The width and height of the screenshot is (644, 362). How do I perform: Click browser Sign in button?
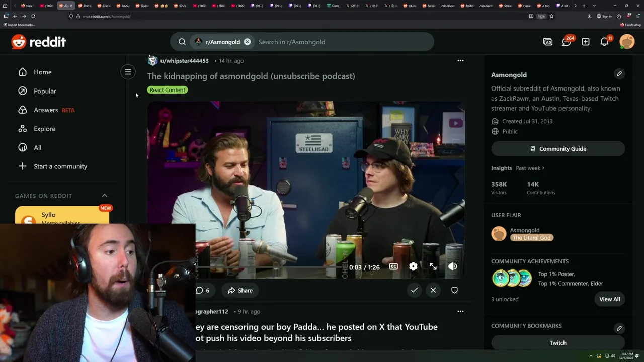coord(604,16)
